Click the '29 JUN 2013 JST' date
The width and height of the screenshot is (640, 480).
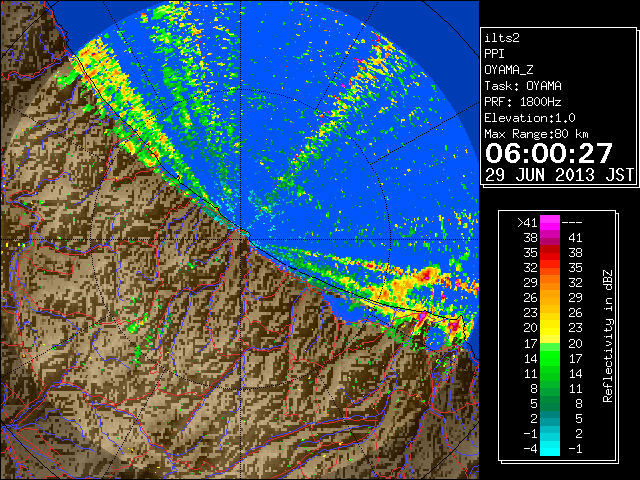point(559,175)
